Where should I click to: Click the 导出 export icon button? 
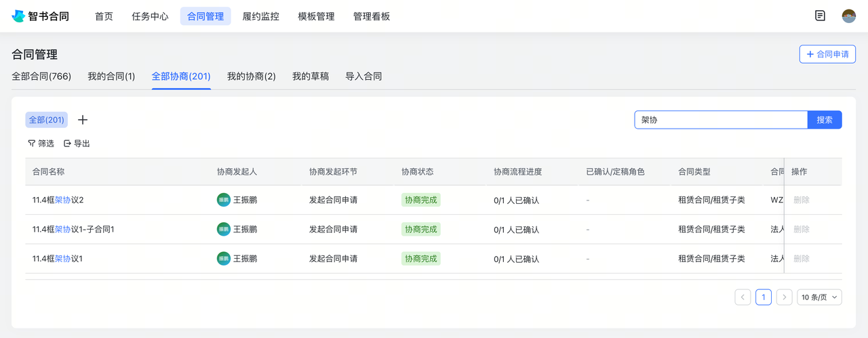click(77, 144)
